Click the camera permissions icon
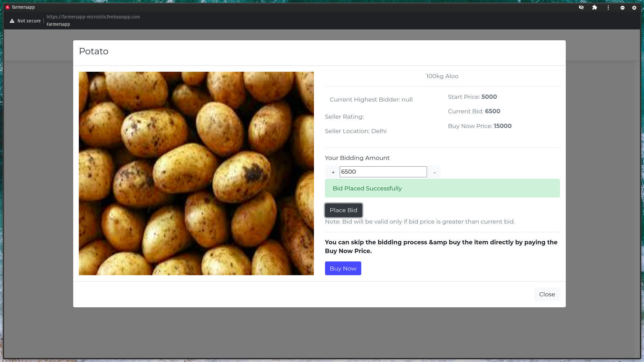This screenshot has width=644, height=362. point(581,7)
